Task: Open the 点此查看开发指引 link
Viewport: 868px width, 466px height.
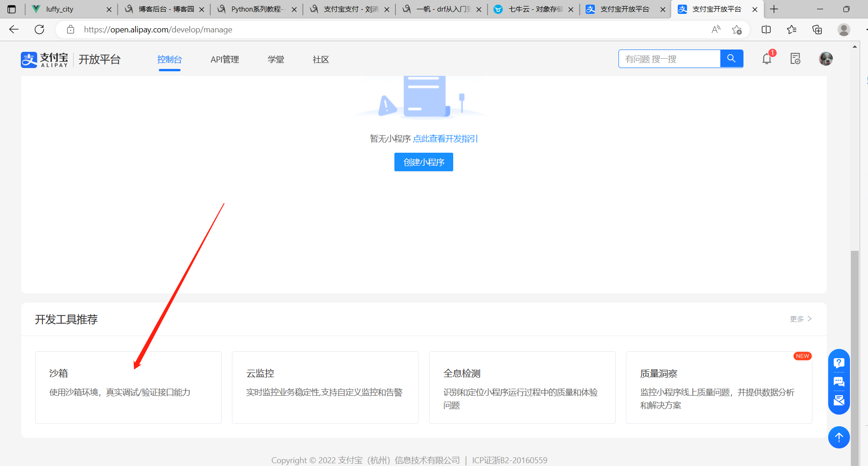Action: (x=445, y=139)
